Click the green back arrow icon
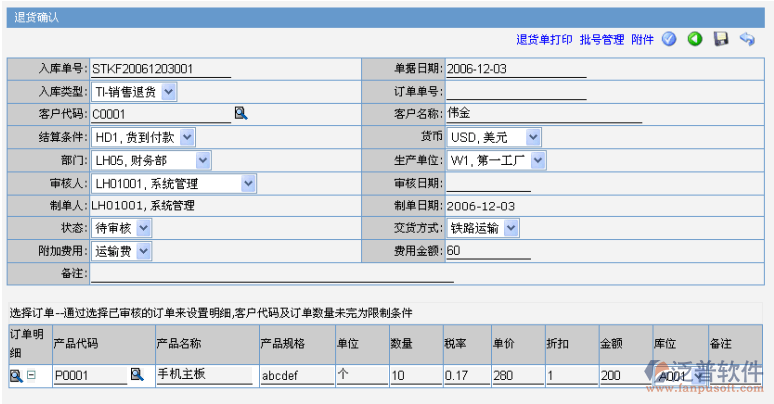The image size is (774, 404). point(694,39)
